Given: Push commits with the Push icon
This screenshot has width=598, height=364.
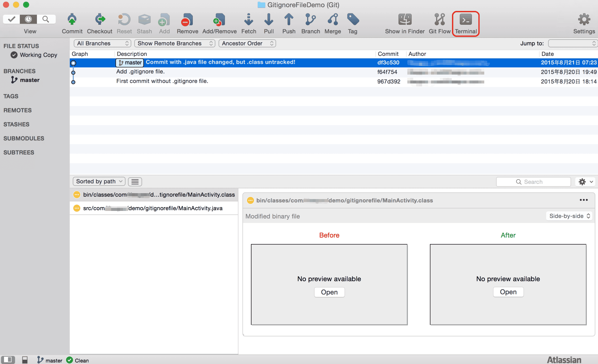Looking at the screenshot, I should (289, 19).
